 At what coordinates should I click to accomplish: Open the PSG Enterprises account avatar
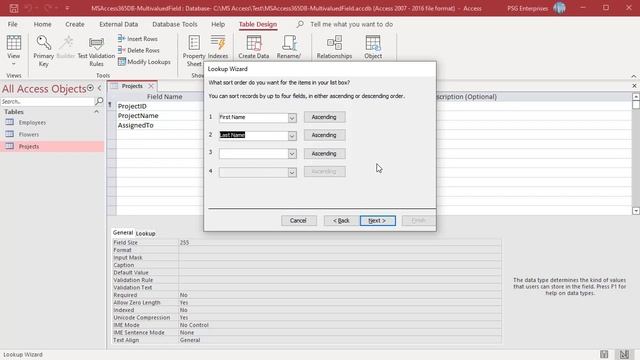click(x=559, y=8)
